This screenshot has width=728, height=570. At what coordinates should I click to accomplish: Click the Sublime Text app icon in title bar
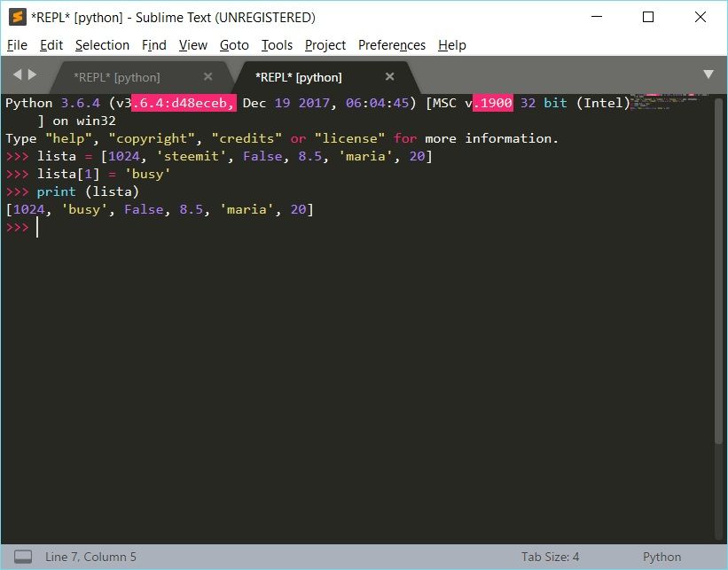(18, 17)
